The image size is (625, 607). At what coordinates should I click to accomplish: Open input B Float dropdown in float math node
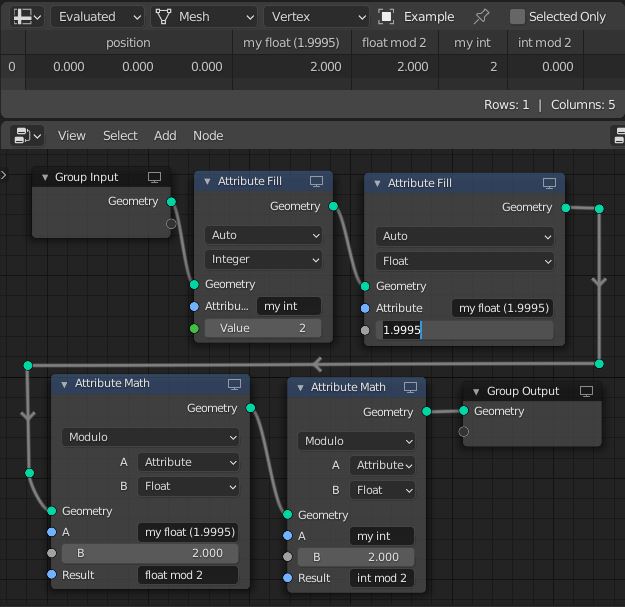[189, 487]
